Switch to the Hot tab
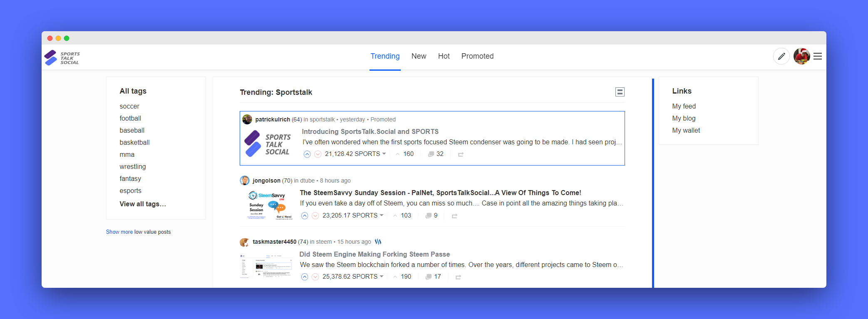The width and height of the screenshot is (868, 319). click(444, 56)
